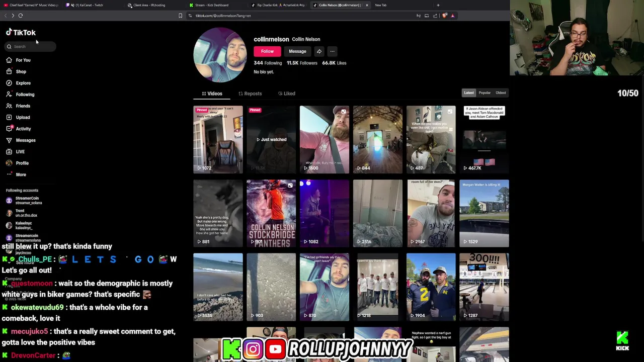Follow collinrnelson with the Follow button
The width and height of the screenshot is (644, 362).
[267, 51]
